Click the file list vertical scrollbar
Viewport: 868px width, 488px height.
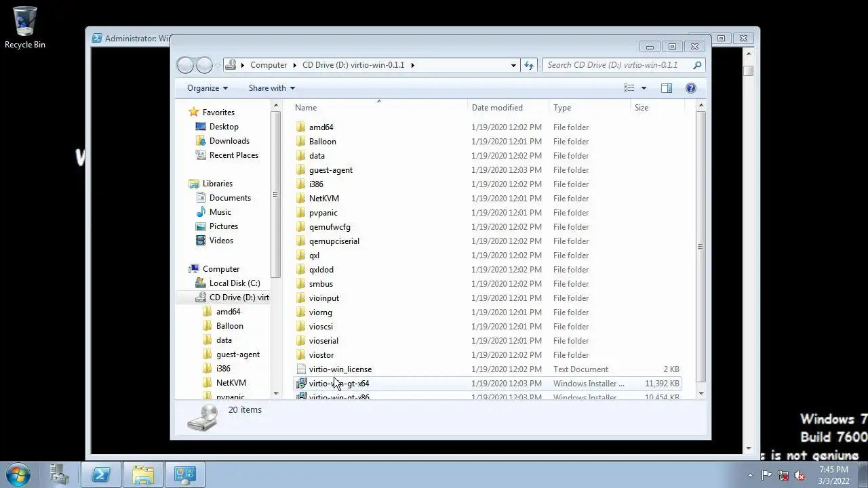coord(701,247)
